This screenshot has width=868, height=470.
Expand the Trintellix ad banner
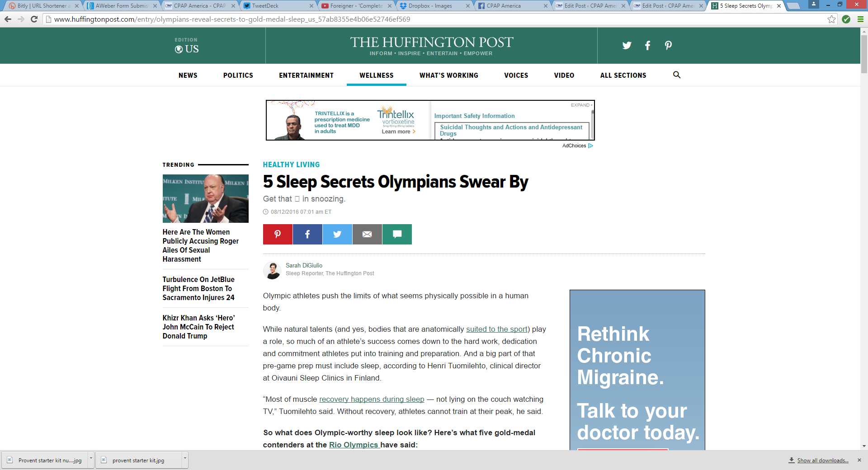coord(581,105)
